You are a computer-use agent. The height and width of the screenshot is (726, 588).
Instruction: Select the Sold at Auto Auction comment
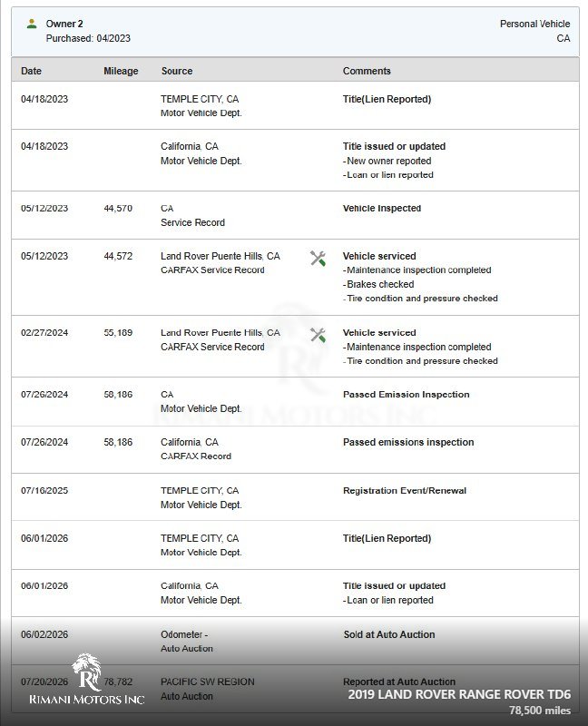click(x=389, y=634)
